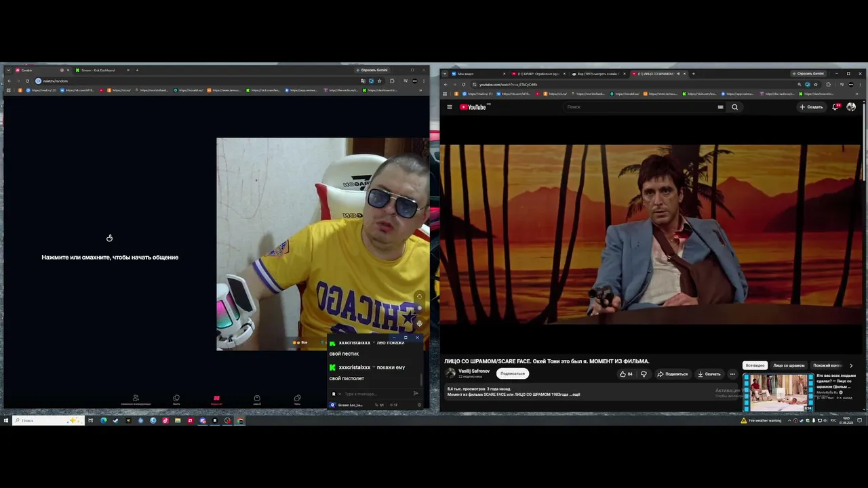Screen dimensions: 868x488
Task: Expand the video description with '...ещё'
Action: coord(575,394)
